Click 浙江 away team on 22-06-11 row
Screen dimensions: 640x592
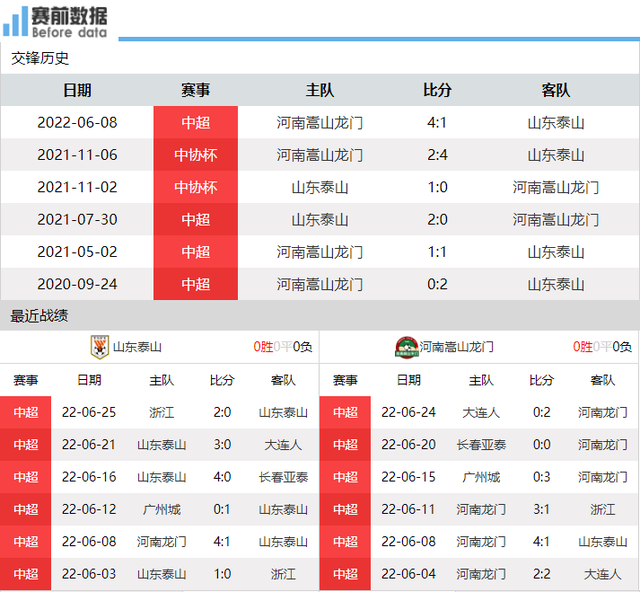coord(602,510)
